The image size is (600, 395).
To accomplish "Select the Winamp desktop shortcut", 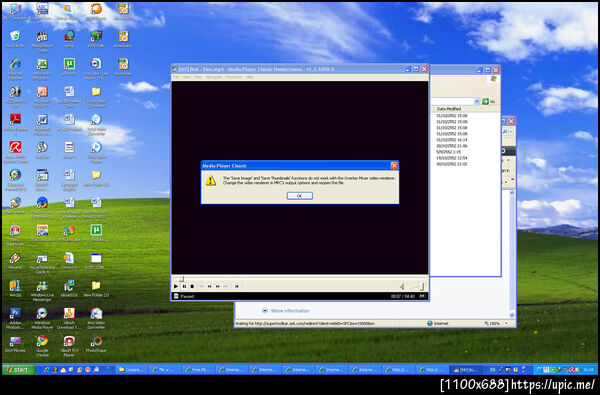I will [15, 261].
